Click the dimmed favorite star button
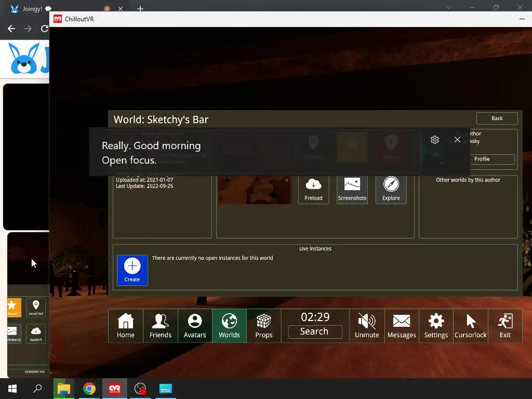 coord(352,148)
